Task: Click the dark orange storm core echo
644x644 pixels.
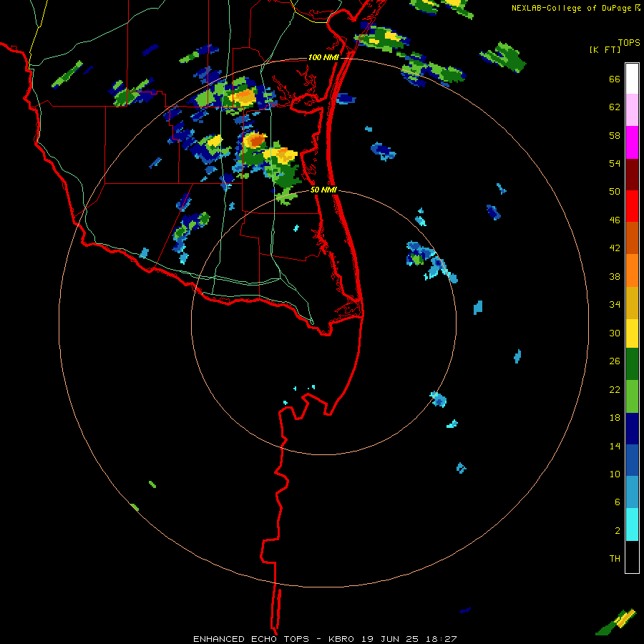Action: (257, 141)
